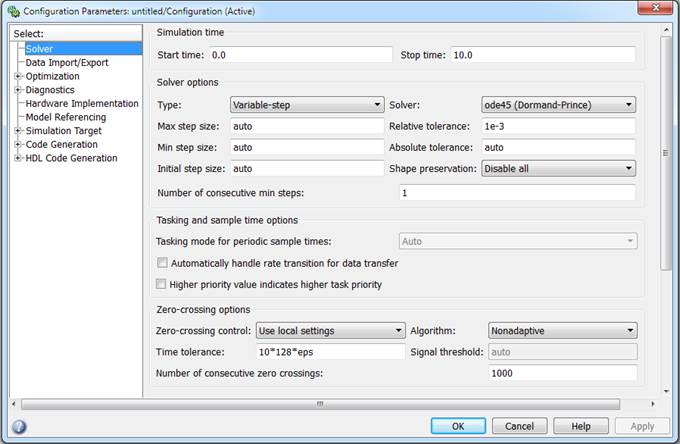
Task: Open the Shape preservation dropdown
Action: click(559, 169)
